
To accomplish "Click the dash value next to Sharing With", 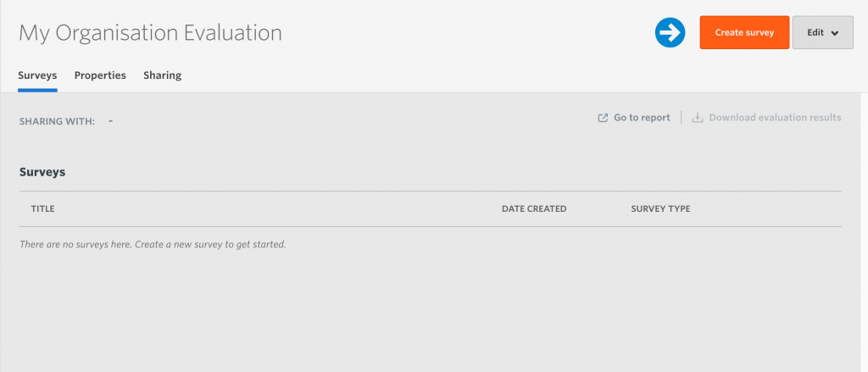I will coord(110,121).
